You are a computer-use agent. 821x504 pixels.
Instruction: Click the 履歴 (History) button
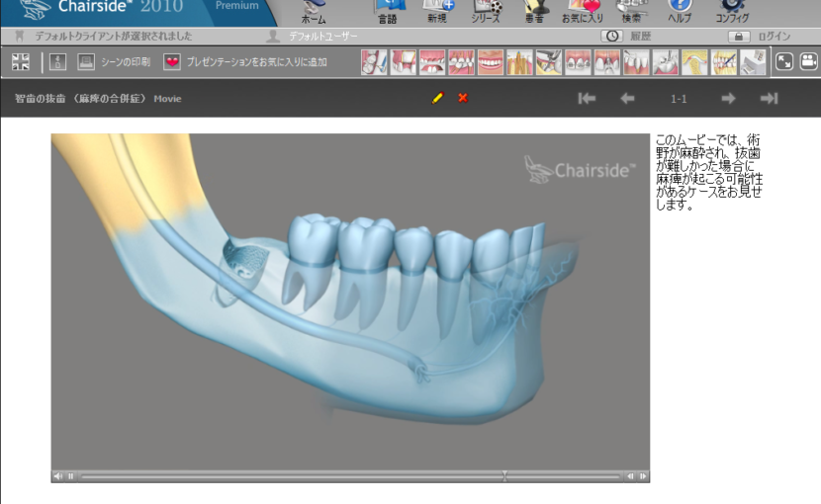[626, 37]
